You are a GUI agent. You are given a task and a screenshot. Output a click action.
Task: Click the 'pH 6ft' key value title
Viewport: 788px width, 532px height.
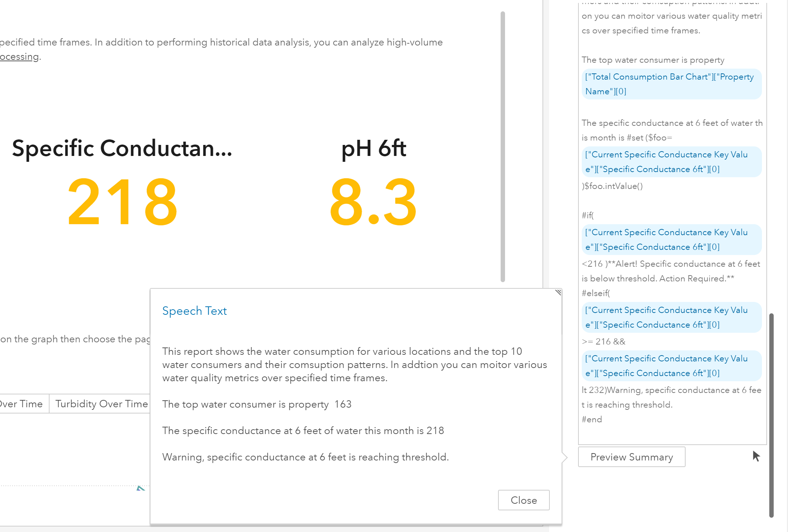click(x=373, y=149)
